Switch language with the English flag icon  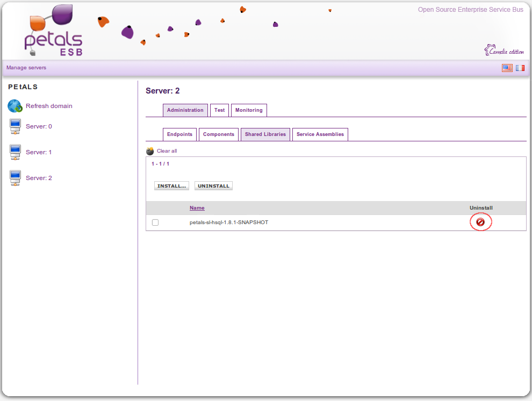click(507, 68)
